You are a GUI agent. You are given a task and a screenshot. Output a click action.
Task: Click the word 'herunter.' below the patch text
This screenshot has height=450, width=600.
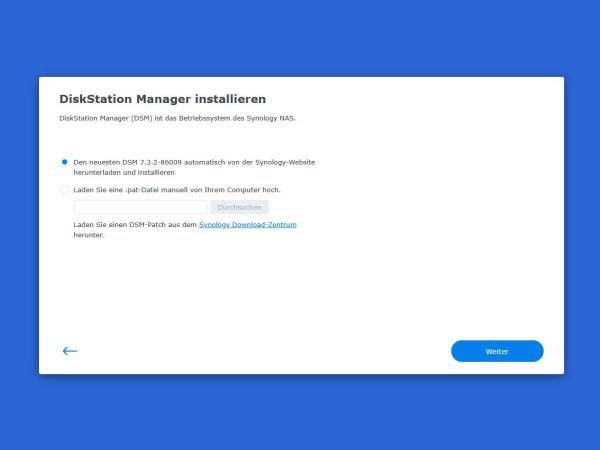(x=89, y=235)
